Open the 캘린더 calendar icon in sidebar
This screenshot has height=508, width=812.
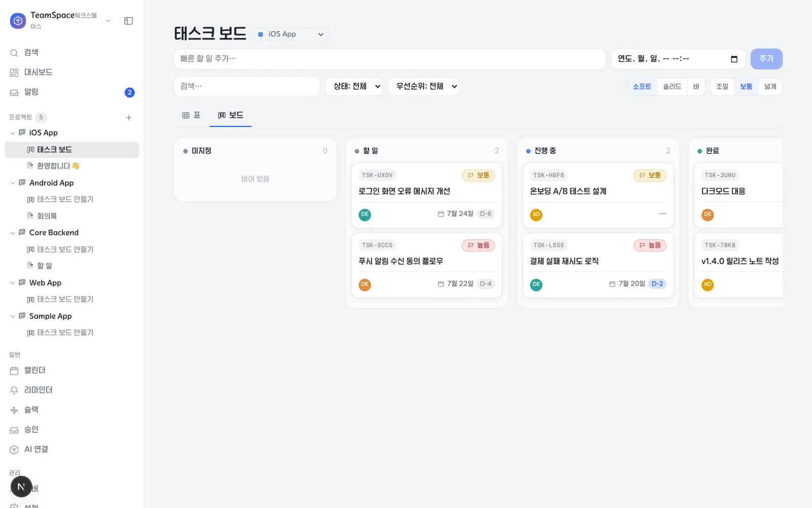[14, 371]
